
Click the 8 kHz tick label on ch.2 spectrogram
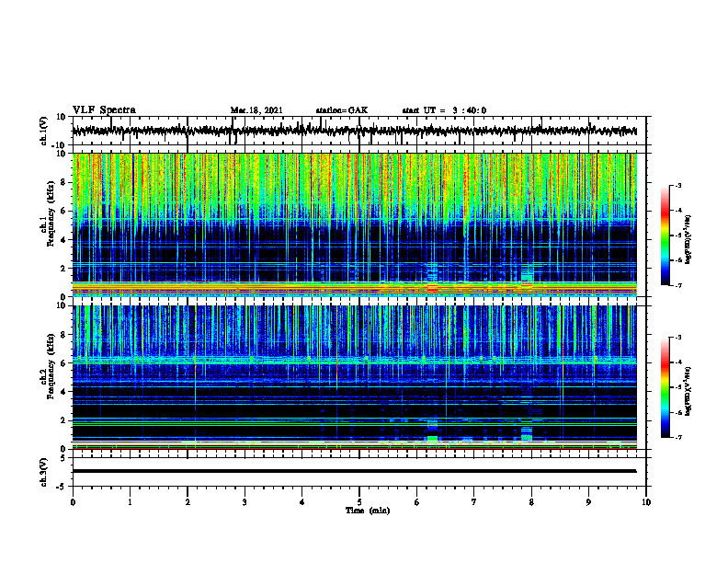(63, 335)
